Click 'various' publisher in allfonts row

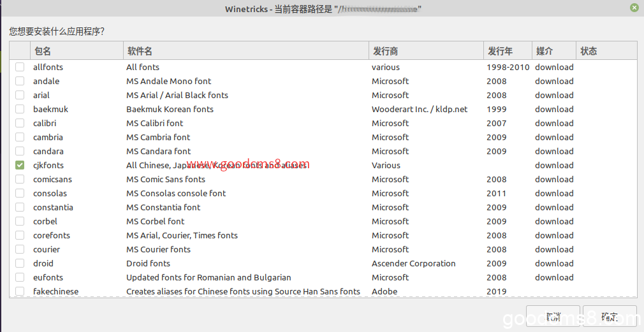tap(386, 67)
